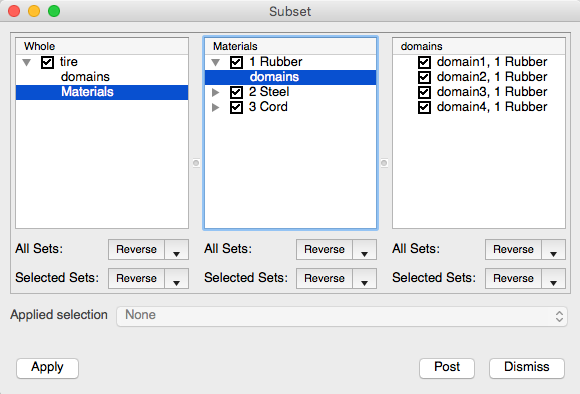This screenshot has width=580, height=394.
Task: Select the 3 Cord row label
Action: [x=268, y=107]
